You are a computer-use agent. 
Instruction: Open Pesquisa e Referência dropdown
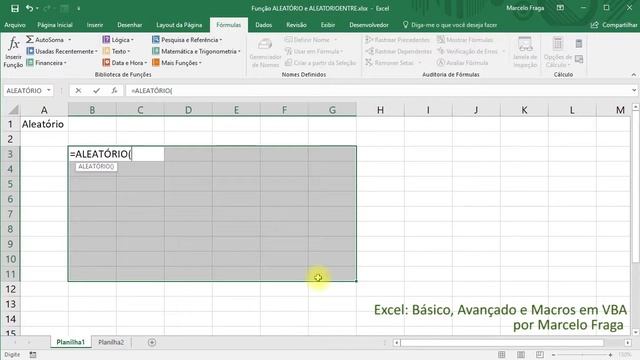187,40
